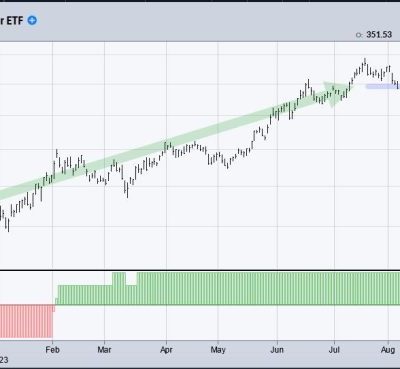Select the Aug label on time axis

point(388,350)
